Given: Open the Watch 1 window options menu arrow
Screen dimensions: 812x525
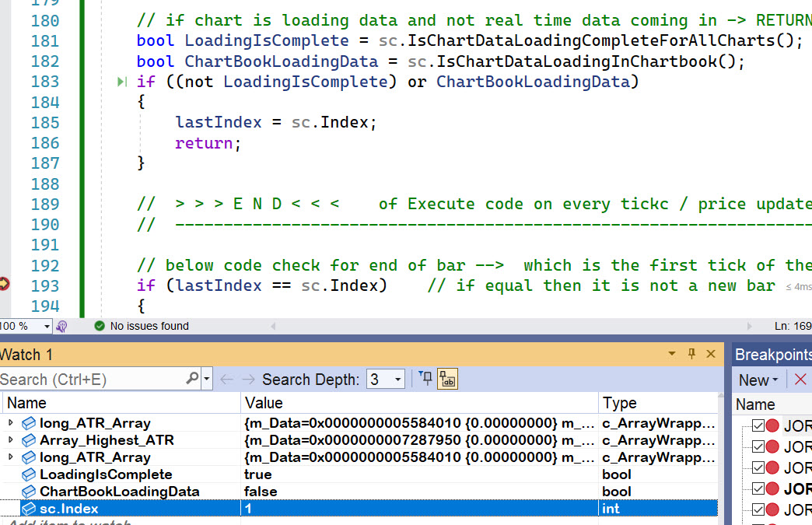Looking at the screenshot, I should pos(673,354).
